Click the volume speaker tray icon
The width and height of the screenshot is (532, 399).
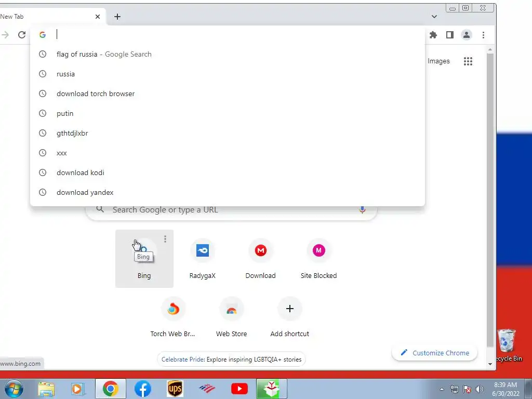pos(479,389)
